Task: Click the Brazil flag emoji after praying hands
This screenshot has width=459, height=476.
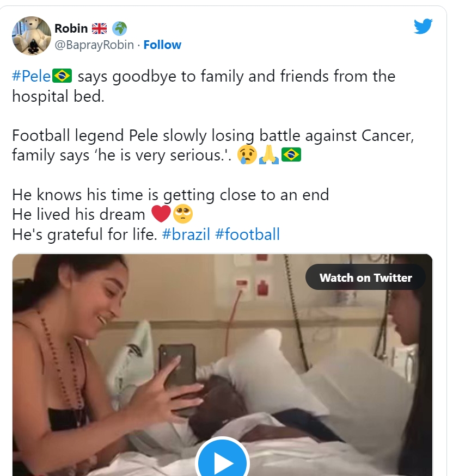Action: [291, 156]
